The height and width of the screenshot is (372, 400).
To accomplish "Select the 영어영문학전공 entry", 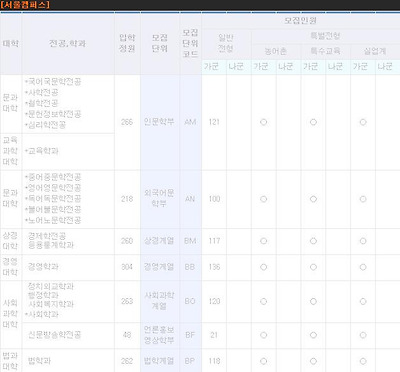I will pyautogui.click(x=53, y=188).
